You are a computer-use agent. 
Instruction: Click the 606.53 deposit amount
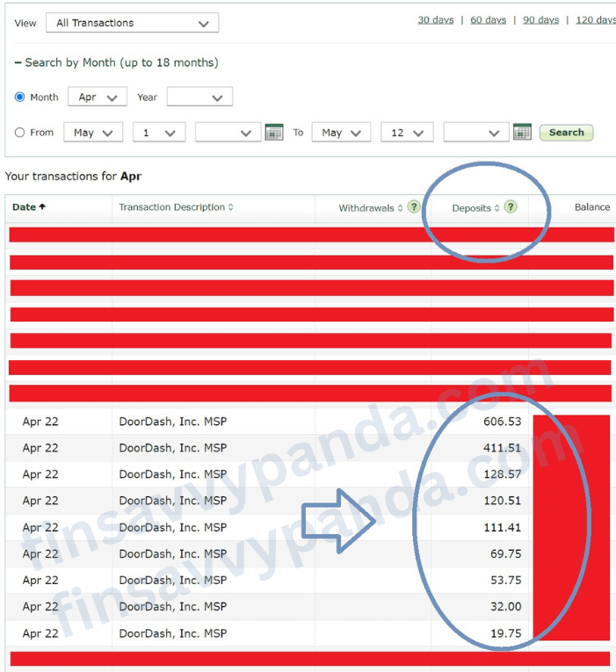[502, 422]
